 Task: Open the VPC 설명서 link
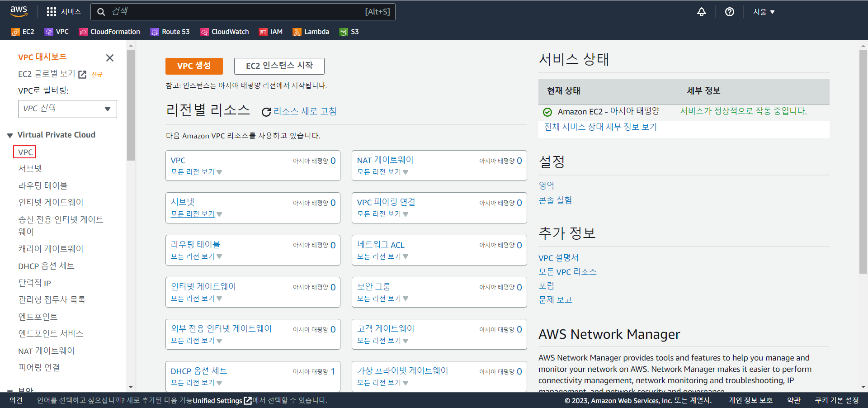558,258
